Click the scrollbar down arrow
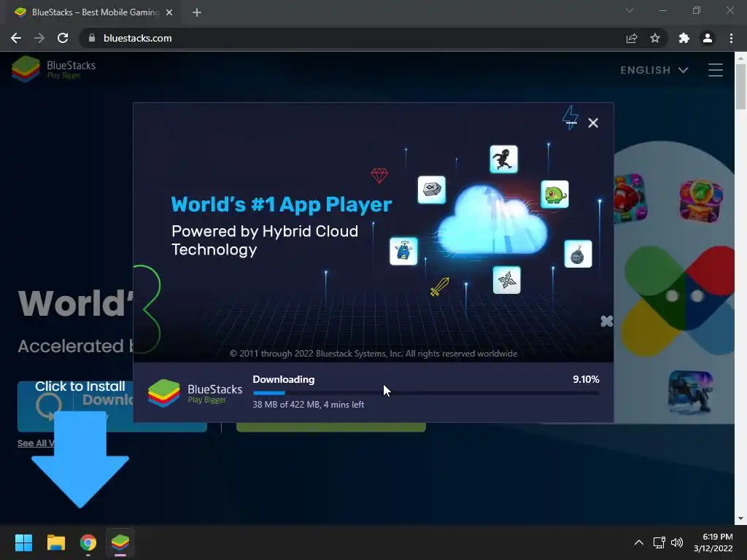The height and width of the screenshot is (560, 747). (x=741, y=518)
